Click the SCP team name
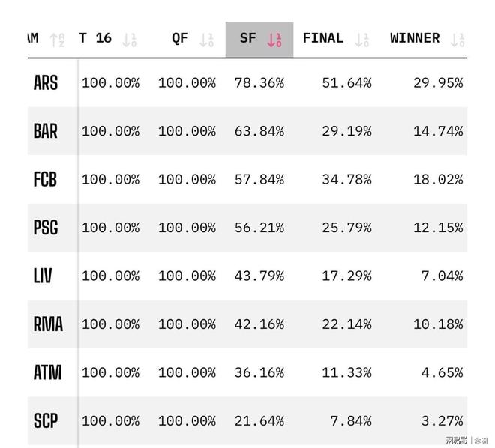The width and height of the screenshot is (495, 448). click(46, 421)
